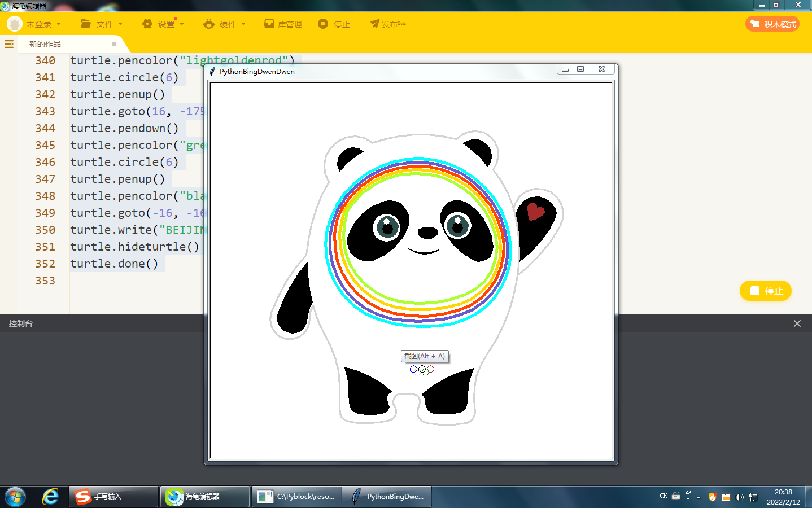Click the CH input language indicator
This screenshot has width=812, height=508.
click(x=663, y=496)
